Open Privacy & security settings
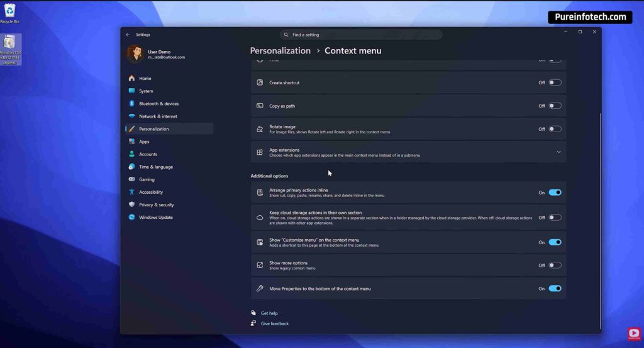 169,205
